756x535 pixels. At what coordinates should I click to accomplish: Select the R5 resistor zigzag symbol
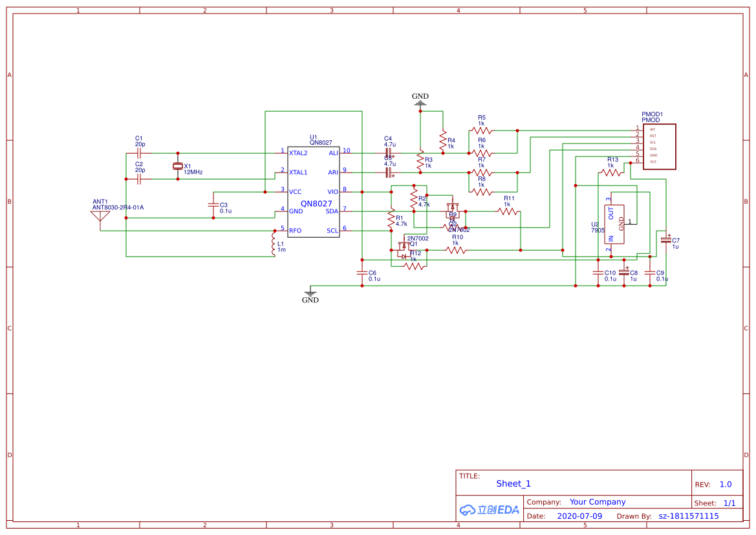click(481, 131)
